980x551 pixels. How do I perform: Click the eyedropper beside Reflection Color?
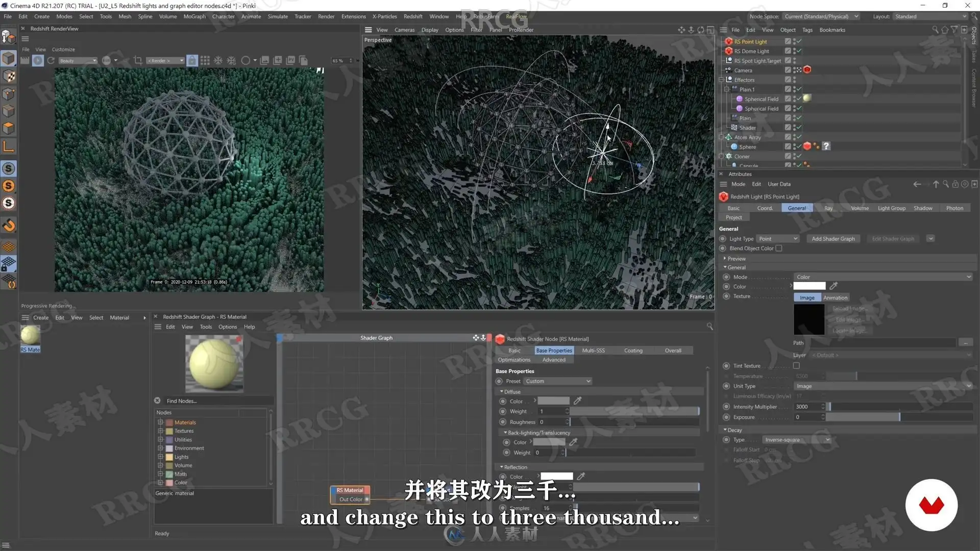pos(581,476)
